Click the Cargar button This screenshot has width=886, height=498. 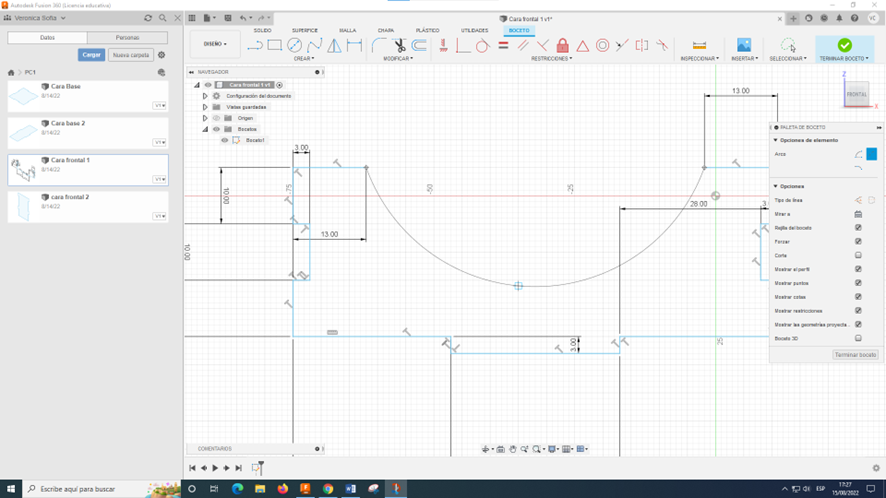(x=92, y=55)
